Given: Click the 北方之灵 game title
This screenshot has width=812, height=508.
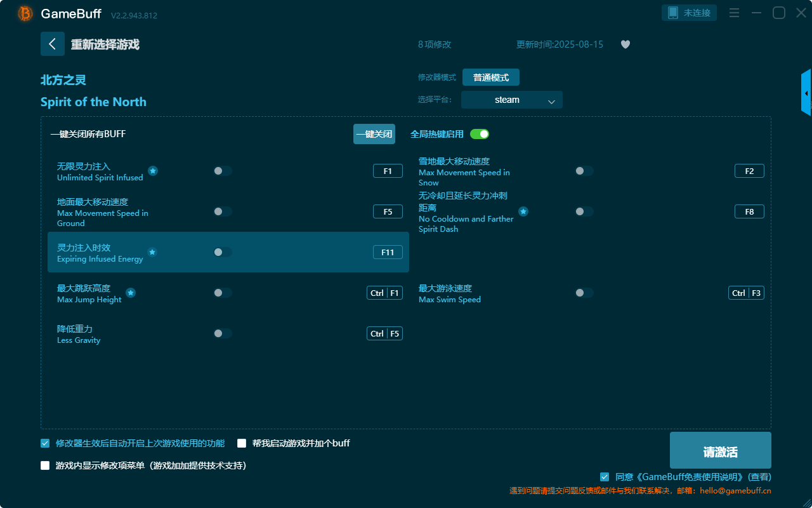Looking at the screenshot, I should click(63, 80).
